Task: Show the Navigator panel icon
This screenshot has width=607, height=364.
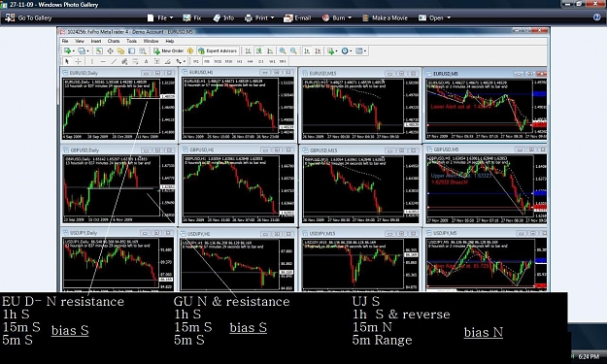Action: click(120, 50)
